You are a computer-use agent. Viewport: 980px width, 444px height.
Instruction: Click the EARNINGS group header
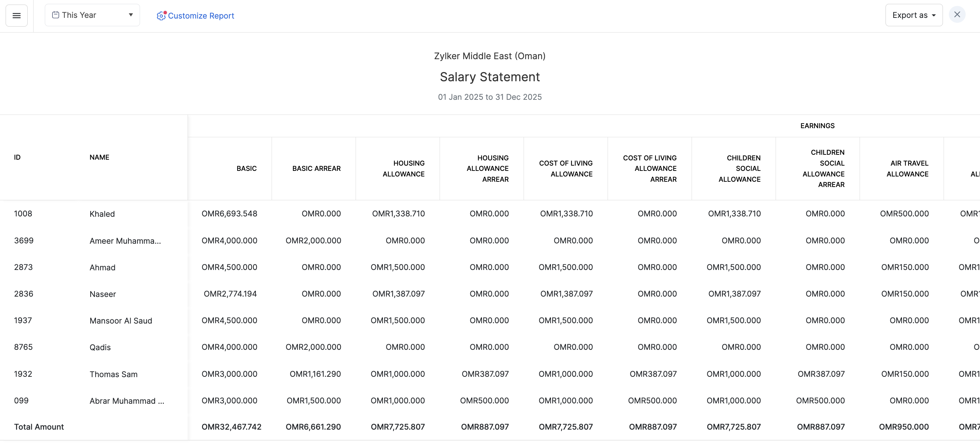pos(817,126)
